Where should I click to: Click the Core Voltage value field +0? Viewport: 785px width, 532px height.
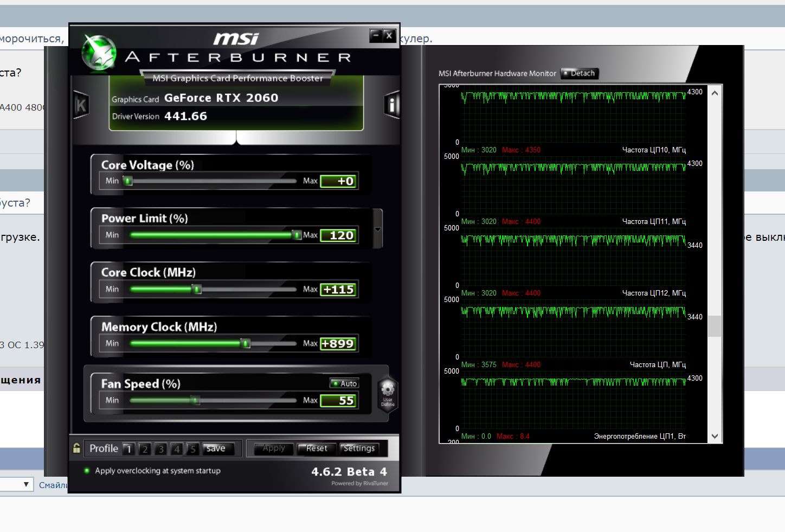point(339,181)
